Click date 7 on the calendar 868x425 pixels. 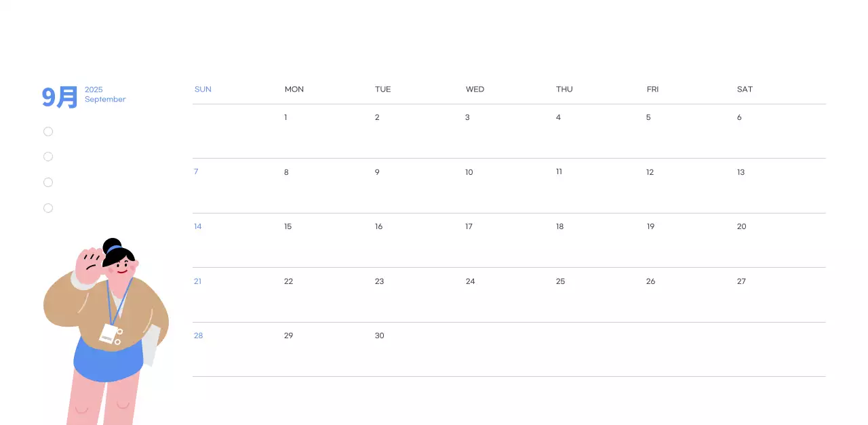click(x=196, y=171)
